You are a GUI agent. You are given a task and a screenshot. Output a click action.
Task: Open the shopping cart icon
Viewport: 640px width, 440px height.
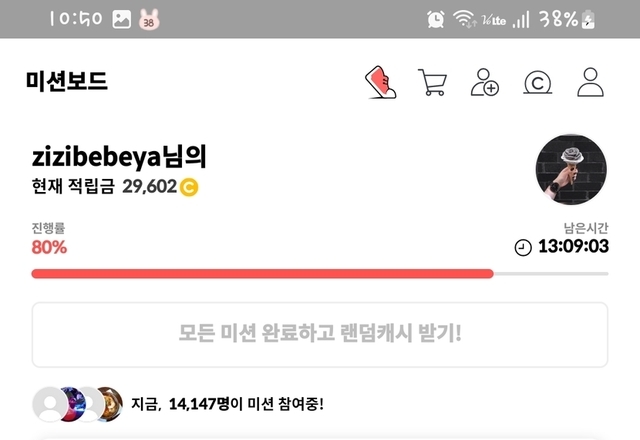(x=433, y=82)
